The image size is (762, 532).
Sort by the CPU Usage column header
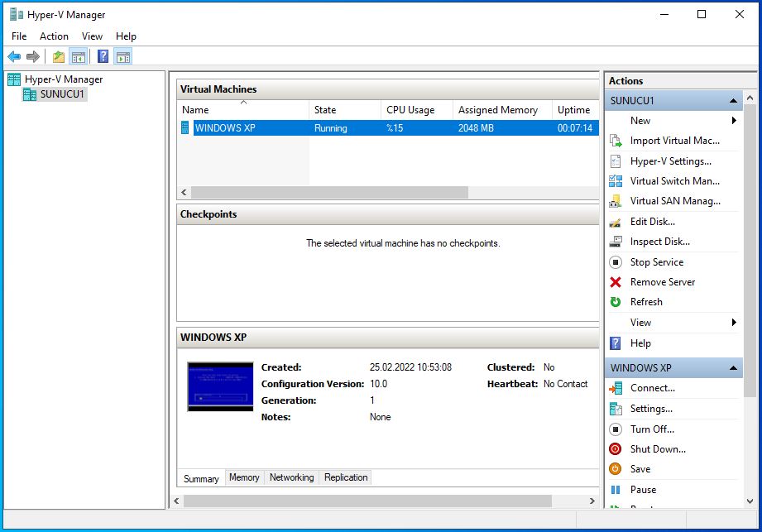tap(417, 110)
